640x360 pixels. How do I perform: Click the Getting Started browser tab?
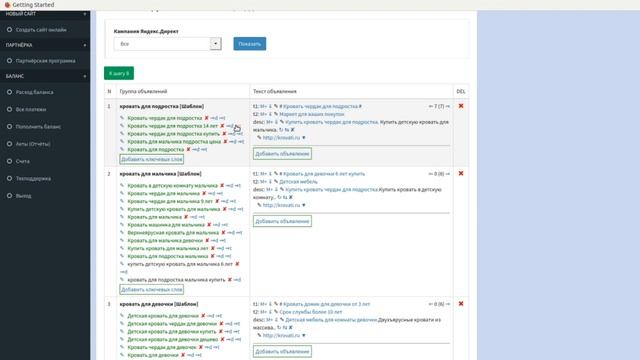point(33,5)
